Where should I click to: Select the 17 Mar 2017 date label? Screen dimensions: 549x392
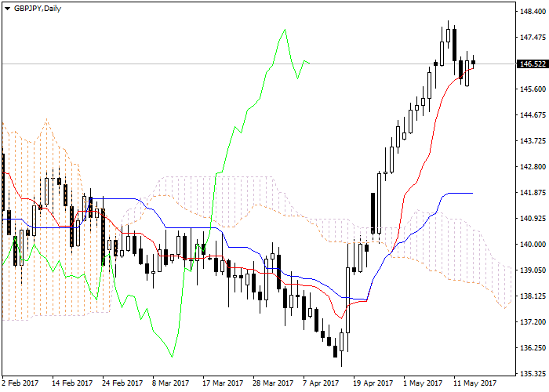223,383
